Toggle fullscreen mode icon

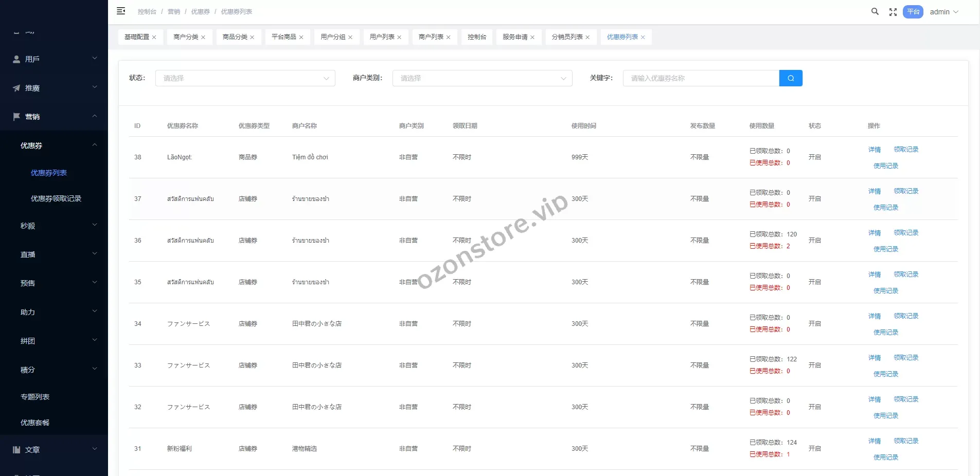tap(893, 12)
